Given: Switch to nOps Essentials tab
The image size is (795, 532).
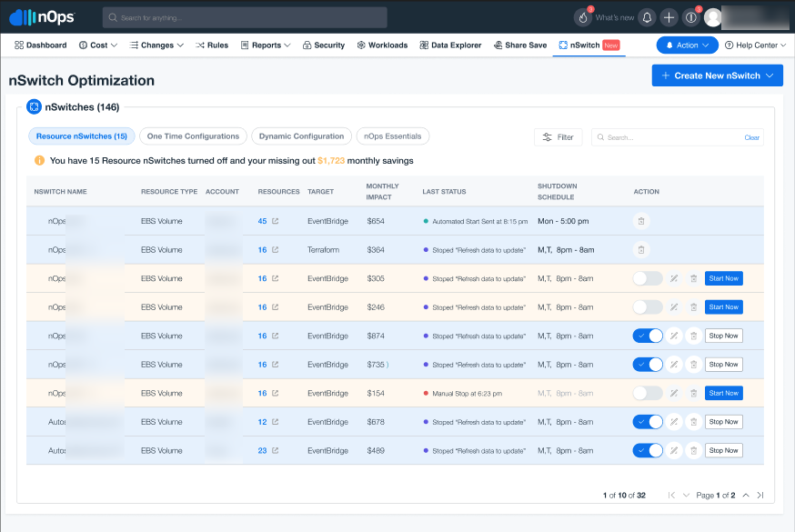Looking at the screenshot, I should pos(393,136).
